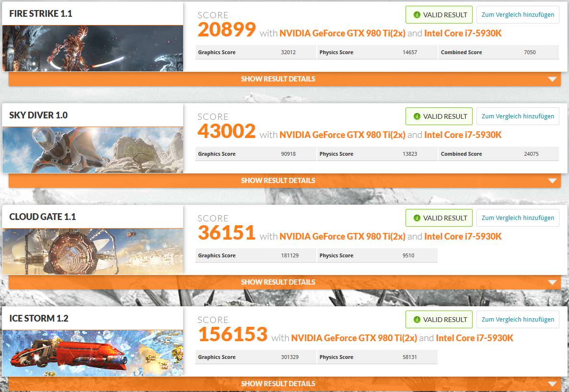The height and width of the screenshot is (392, 569).
Task: Click the 'Physics Score' label in Sky Diver
Action: [337, 154]
